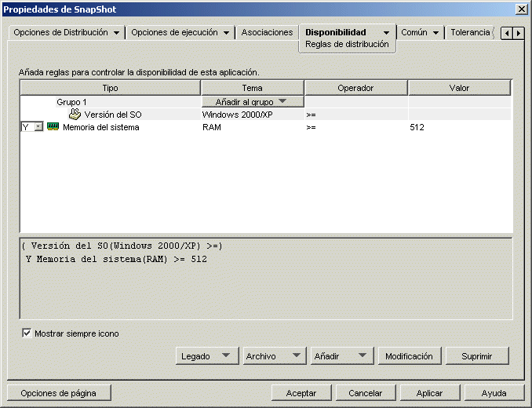Close the Propiedades de SnapShot dialog
The image size is (532, 408).
pos(521,9)
